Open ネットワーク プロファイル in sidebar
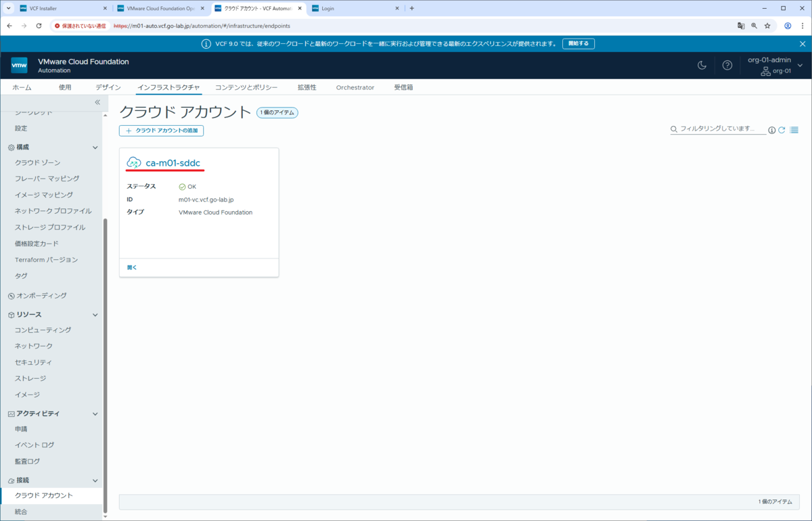 pyautogui.click(x=53, y=211)
